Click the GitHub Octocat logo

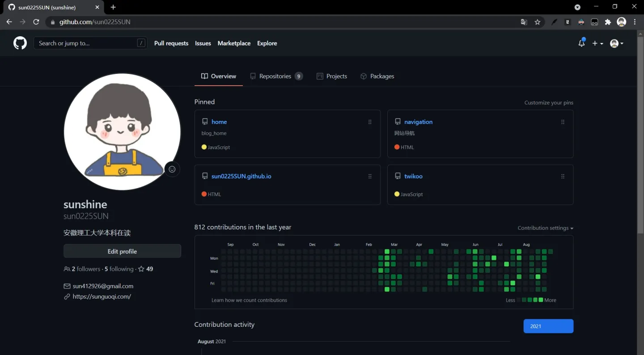[x=20, y=43]
